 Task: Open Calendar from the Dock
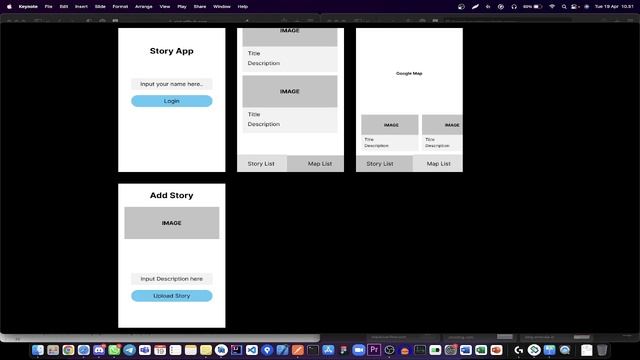[x=160, y=350]
